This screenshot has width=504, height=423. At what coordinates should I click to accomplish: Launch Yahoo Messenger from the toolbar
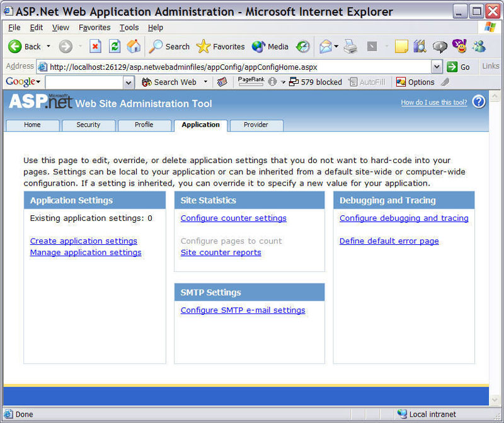coord(459,47)
